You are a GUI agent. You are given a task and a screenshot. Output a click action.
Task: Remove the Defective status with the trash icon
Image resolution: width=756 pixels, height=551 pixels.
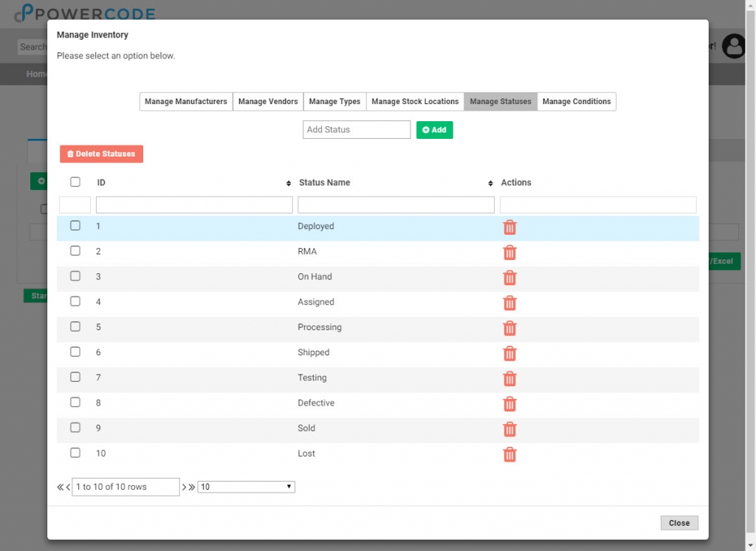(509, 404)
